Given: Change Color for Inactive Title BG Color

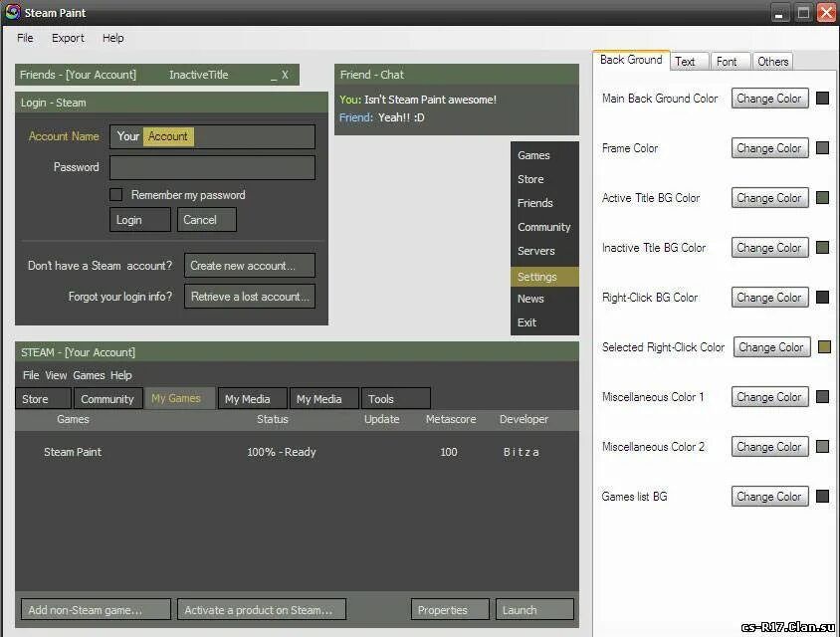Looking at the screenshot, I should (x=769, y=248).
